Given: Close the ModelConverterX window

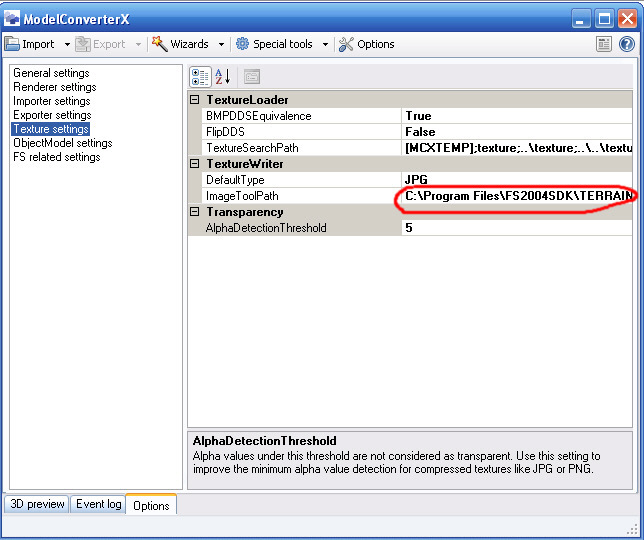Looking at the screenshot, I should [x=628, y=19].
